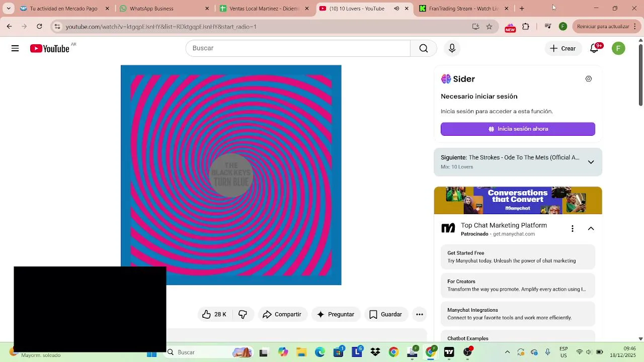Click the Preguntar button
This screenshot has width=644, height=362.
point(336,314)
